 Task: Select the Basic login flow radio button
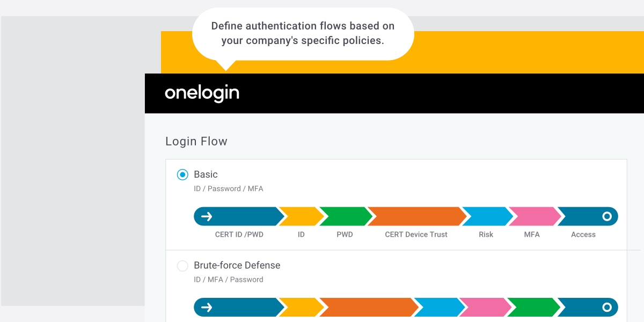(182, 174)
